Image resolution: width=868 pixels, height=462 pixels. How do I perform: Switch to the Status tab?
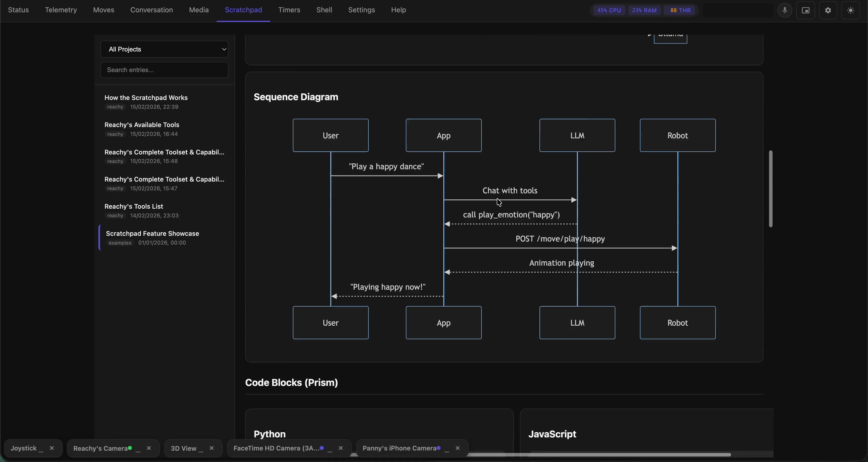coord(19,10)
